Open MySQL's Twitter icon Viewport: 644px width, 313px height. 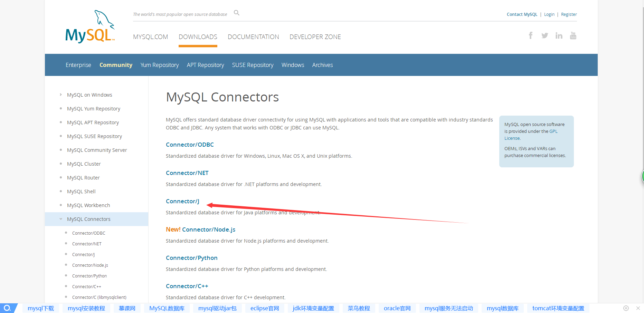point(545,35)
